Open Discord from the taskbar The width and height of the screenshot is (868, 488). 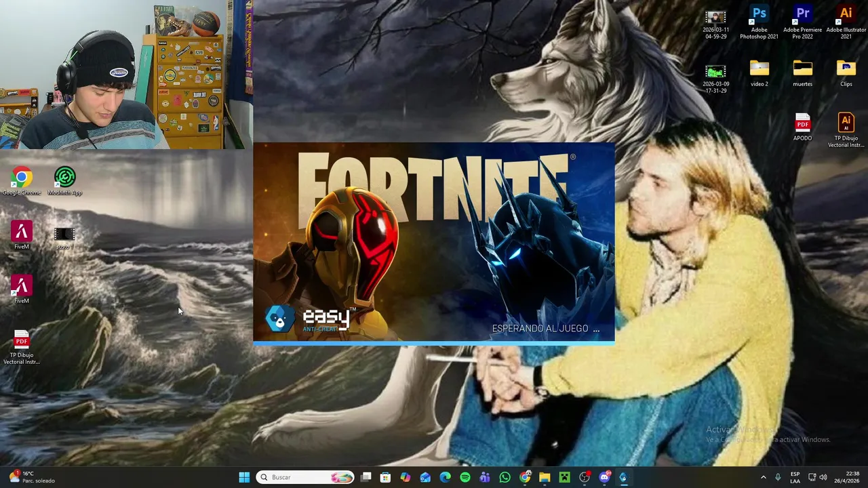point(604,477)
